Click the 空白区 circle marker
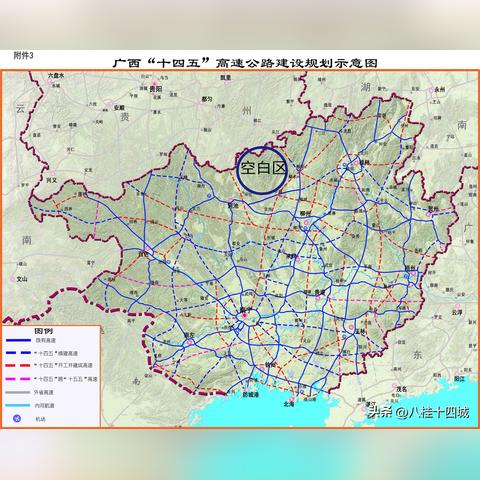The height and width of the screenshot is (480, 480). 262,170
